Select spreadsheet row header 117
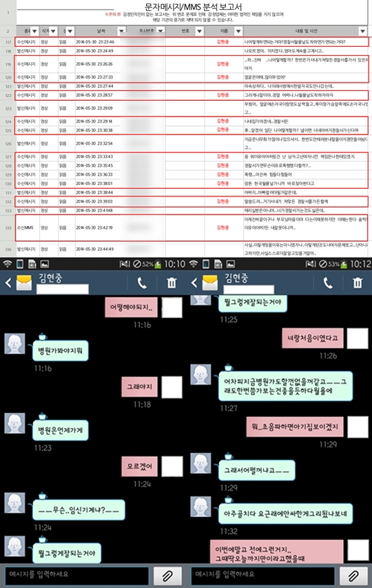372x588 pixels. pyautogui.click(x=8, y=42)
